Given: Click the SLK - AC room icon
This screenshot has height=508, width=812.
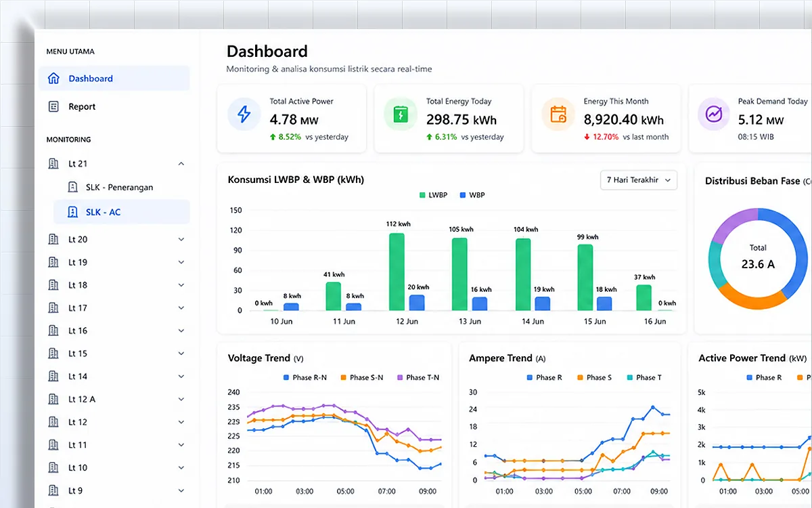Looking at the screenshot, I should click(73, 212).
